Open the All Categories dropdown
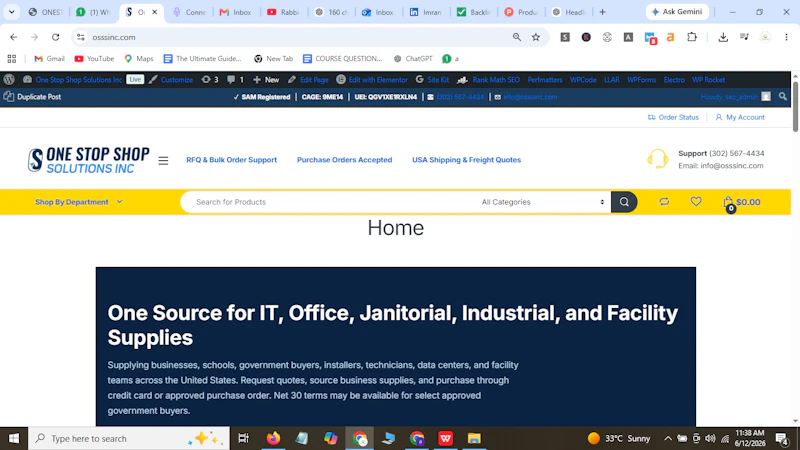The width and height of the screenshot is (800, 450). pyautogui.click(x=543, y=202)
